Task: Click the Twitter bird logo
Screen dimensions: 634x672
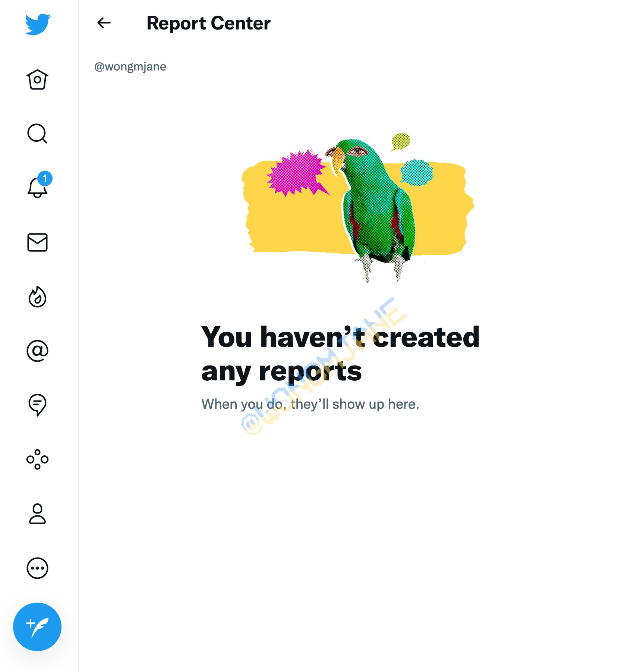Action: tap(38, 24)
